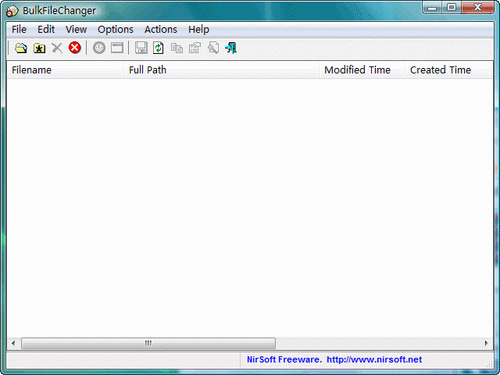Open the Actions menu
The height and width of the screenshot is (375, 500).
click(x=161, y=29)
